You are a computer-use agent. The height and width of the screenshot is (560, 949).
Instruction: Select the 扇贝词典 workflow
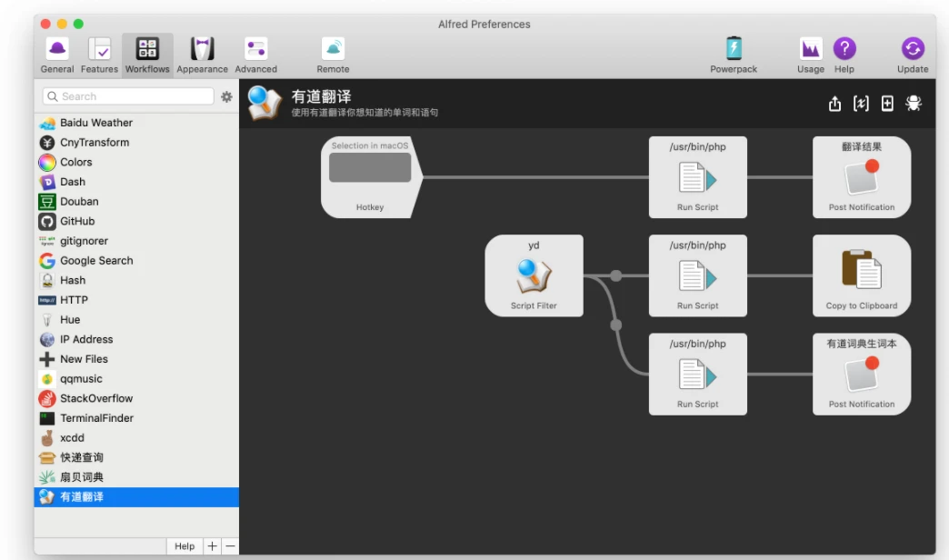coord(136,477)
